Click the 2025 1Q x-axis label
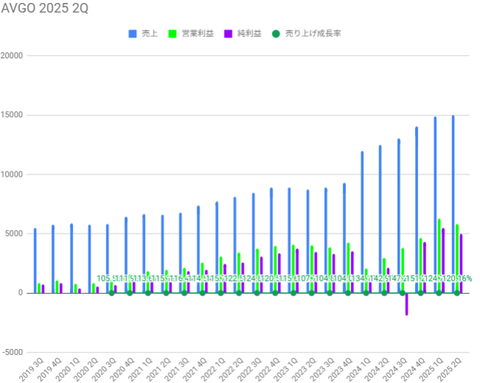 pyautogui.click(x=431, y=369)
